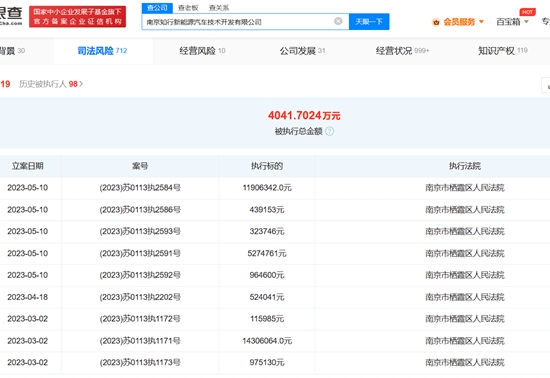Clear the search box with the X icon
Image resolution: width=550 pixels, height=378 pixels.
(338, 21)
